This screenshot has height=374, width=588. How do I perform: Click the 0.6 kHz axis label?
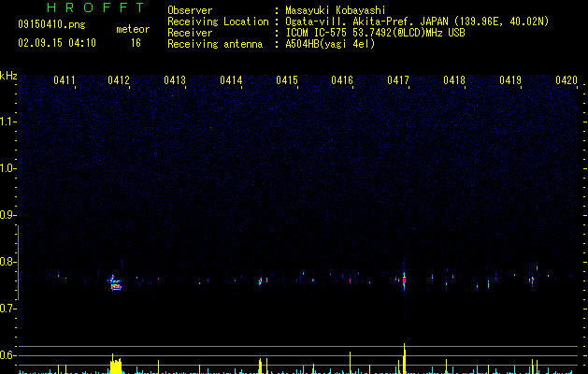(x=8, y=355)
